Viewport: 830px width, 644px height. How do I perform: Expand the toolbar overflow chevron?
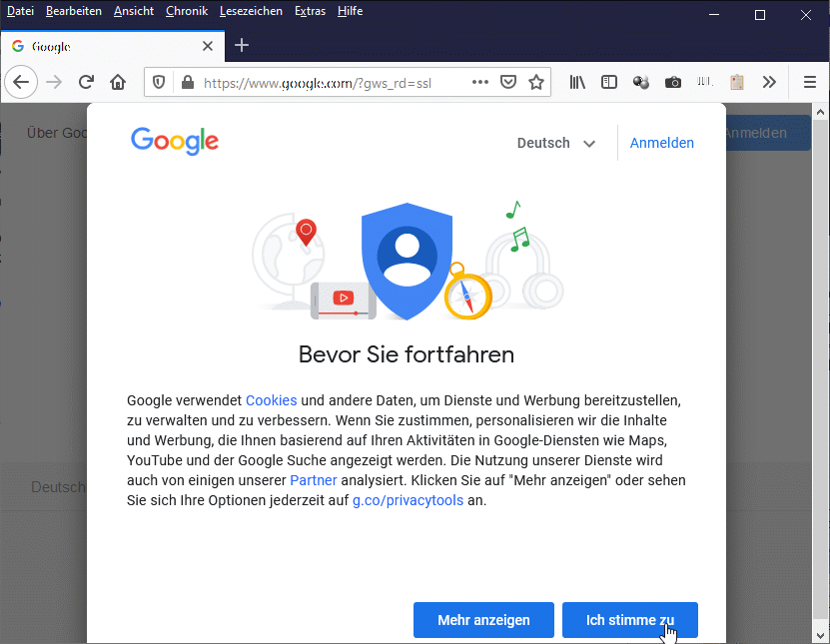pos(768,83)
